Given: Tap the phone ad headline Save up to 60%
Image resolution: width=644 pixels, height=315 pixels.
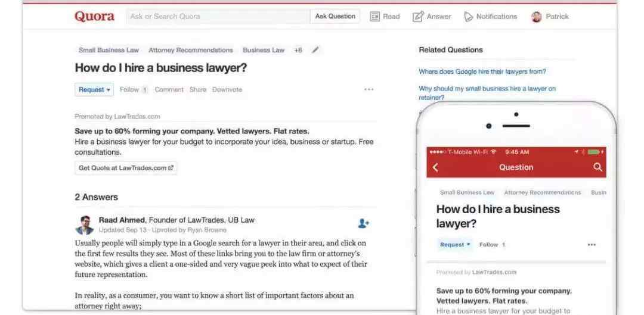Looking at the screenshot, I should coord(504,296).
